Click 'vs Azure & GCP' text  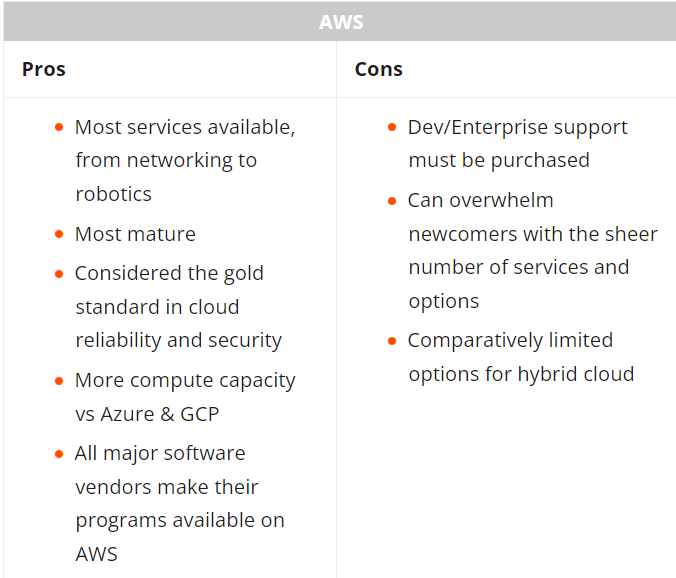pyautogui.click(x=147, y=414)
